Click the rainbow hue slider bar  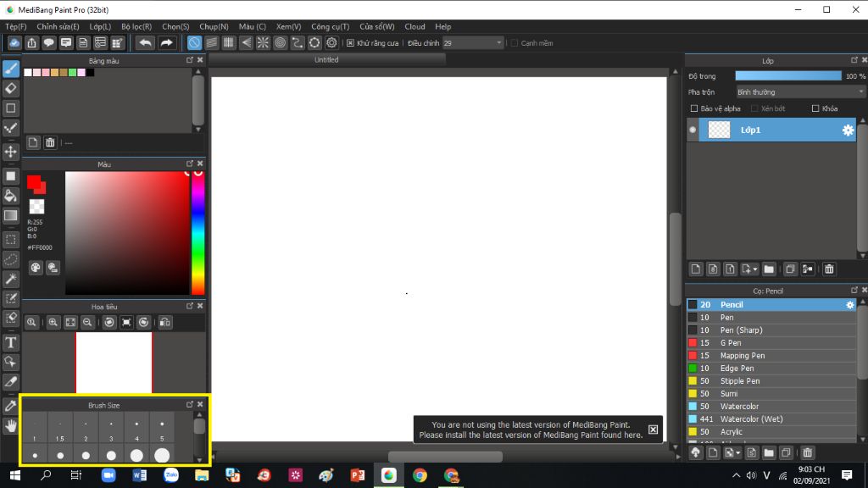pos(198,233)
